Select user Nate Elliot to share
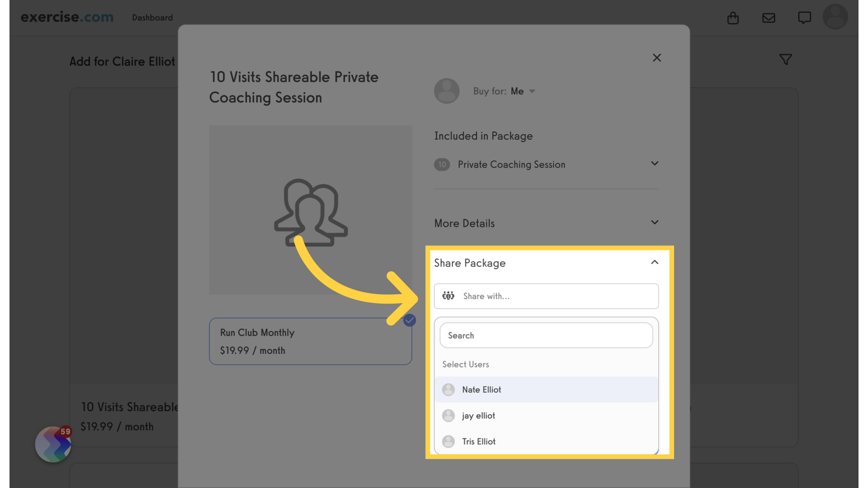This screenshot has height=488, width=868. (x=546, y=389)
